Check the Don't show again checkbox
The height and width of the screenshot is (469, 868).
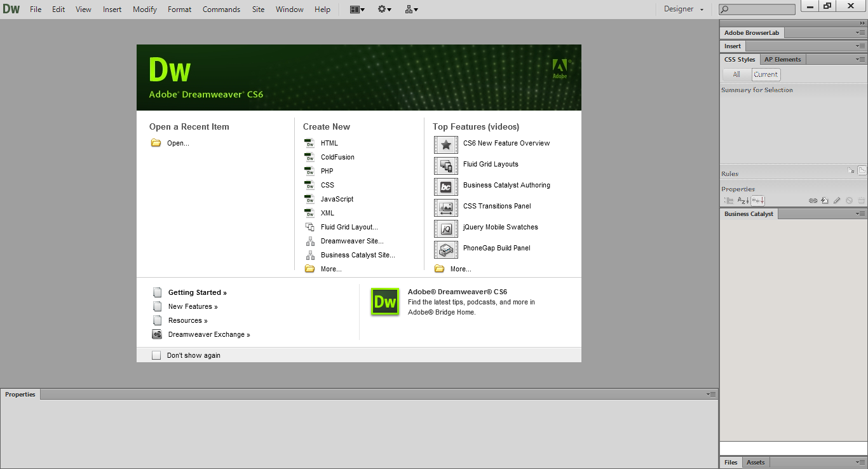point(156,355)
